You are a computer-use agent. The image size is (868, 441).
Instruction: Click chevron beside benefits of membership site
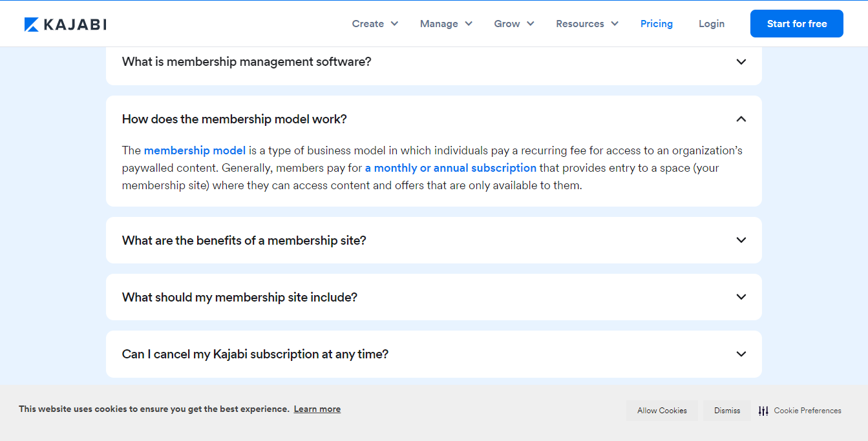click(741, 240)
